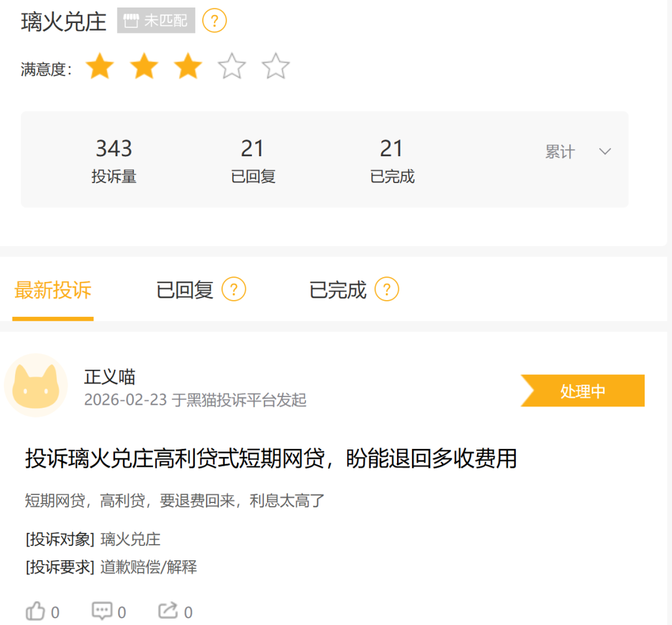Select the third satisfaction star
672x625 pixels.
point(188,67)
